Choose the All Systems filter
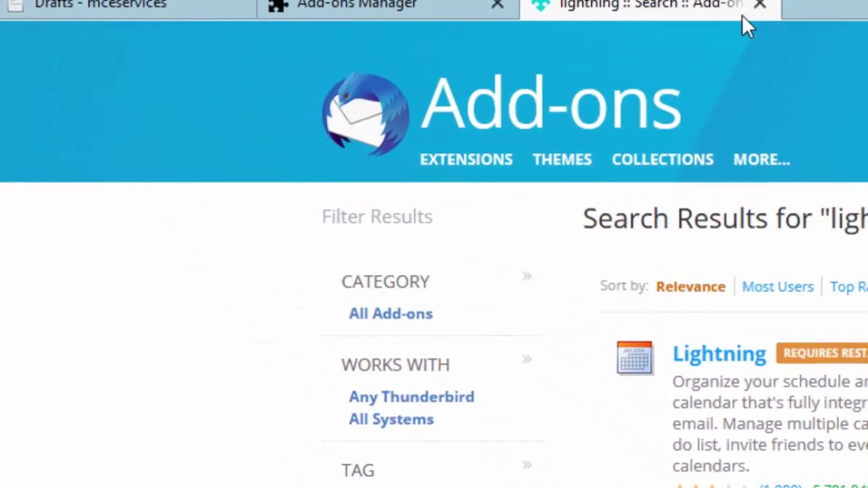868x488 pixels. (391, 420)
